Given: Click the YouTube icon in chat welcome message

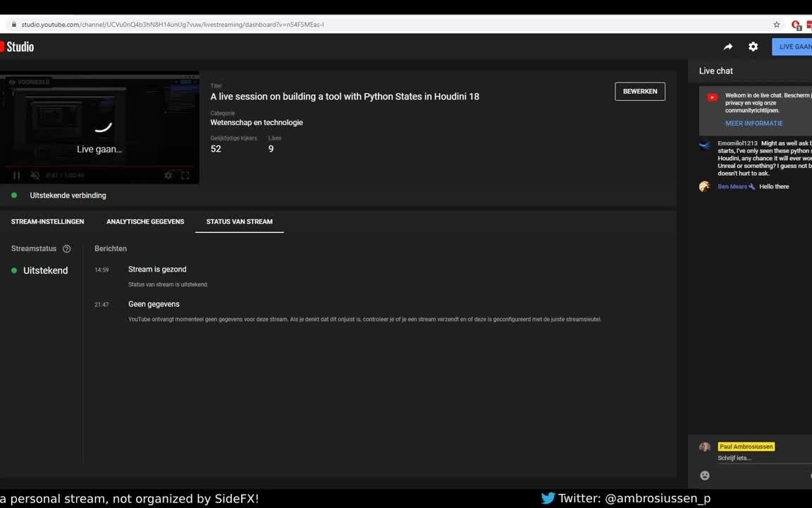Looking at the screenshot, I should (713, 97).
